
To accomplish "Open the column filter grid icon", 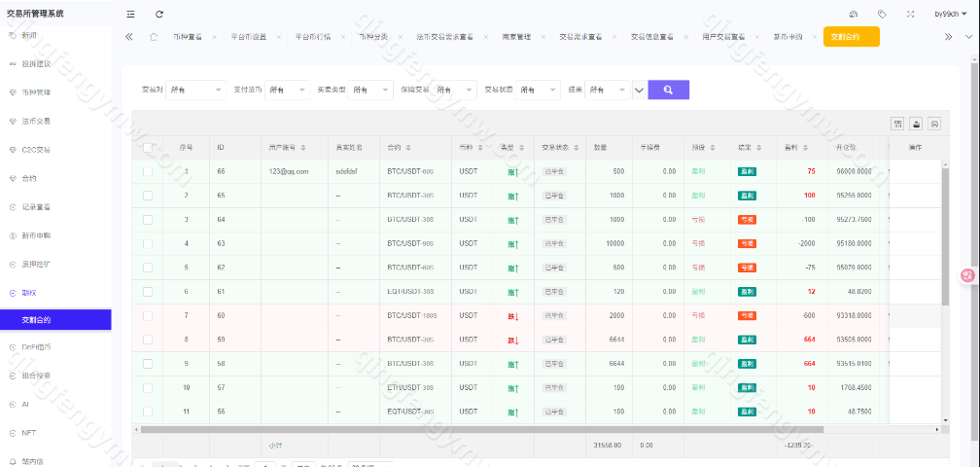I will 897,124.
